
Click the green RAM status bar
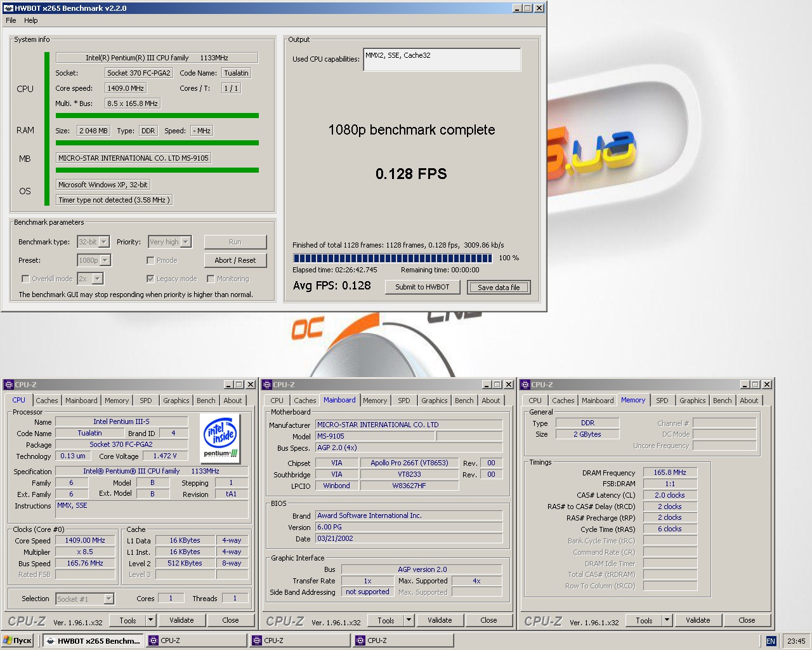click(157, 143)
